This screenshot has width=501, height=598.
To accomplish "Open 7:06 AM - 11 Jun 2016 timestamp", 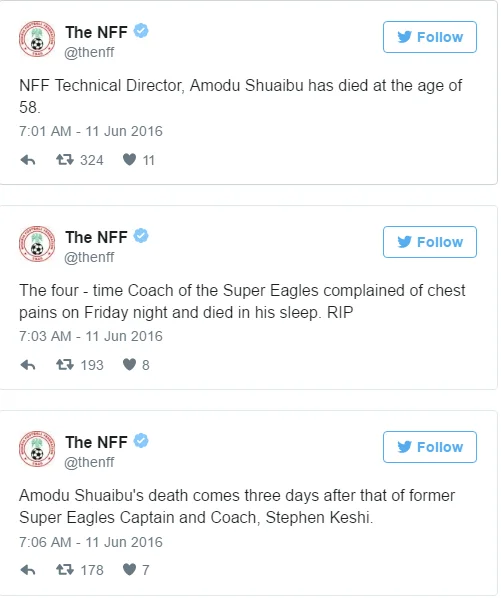I will tap(91, 542).
